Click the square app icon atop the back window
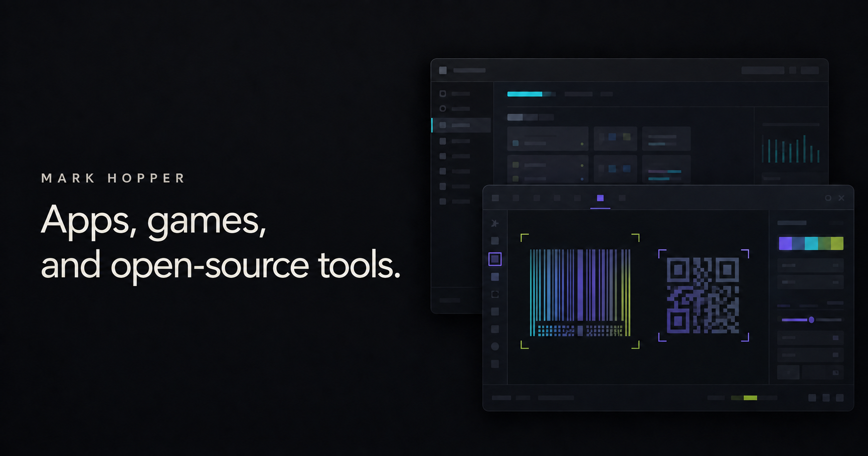The image size is (868, 456). tap(443, 70)
